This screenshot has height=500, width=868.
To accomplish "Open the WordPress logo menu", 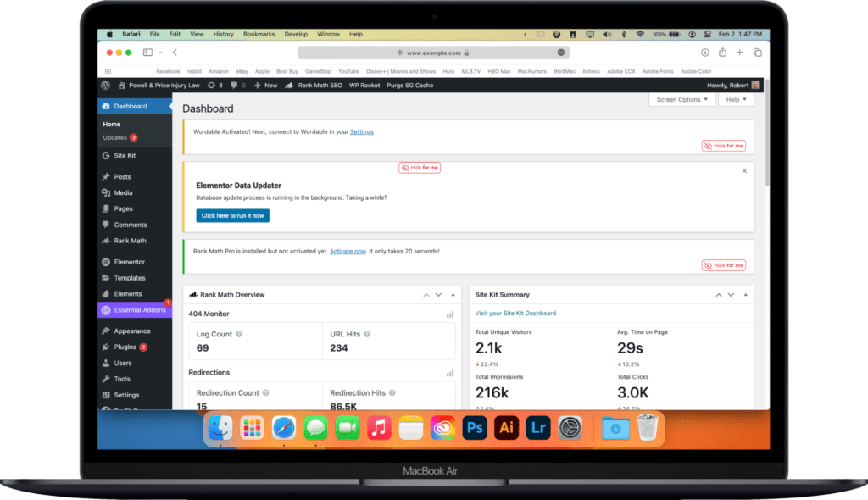I will pos(106,86).
